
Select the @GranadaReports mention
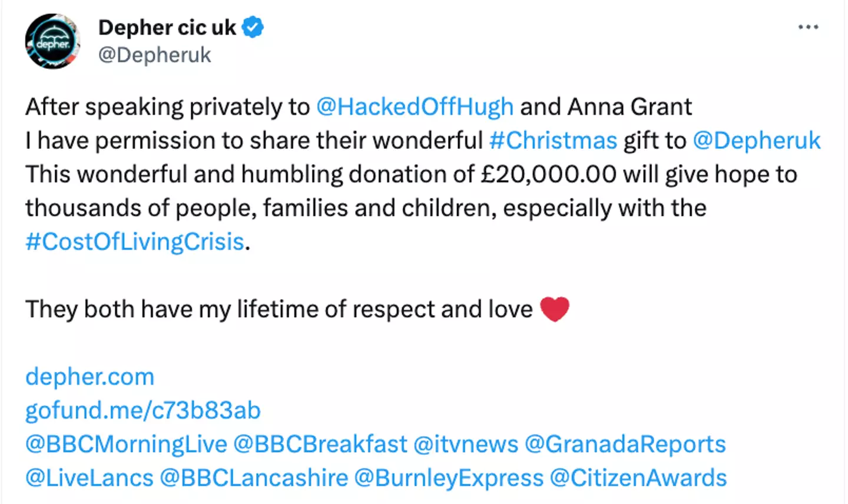coord(625,444)
